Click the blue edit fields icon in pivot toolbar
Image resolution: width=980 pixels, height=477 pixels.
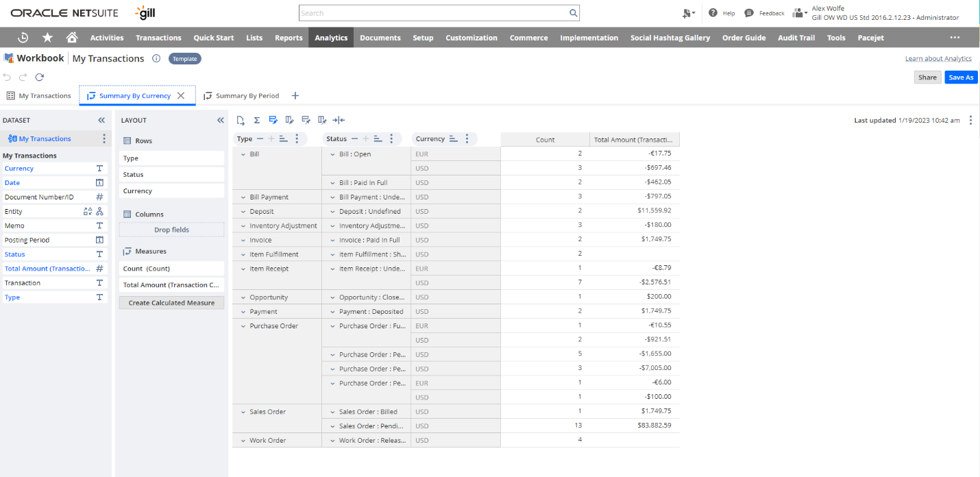point(273,120)
